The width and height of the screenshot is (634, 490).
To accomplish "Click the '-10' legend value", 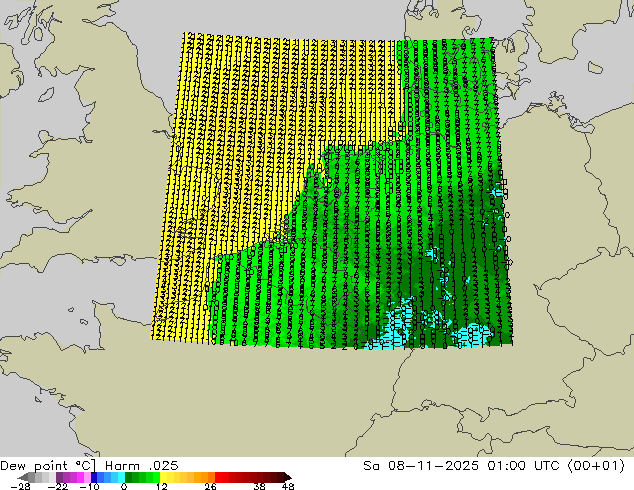I will (89, 486).
